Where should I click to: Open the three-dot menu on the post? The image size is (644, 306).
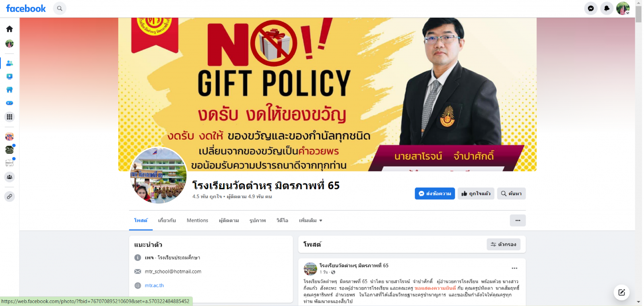tap(514, 268)
